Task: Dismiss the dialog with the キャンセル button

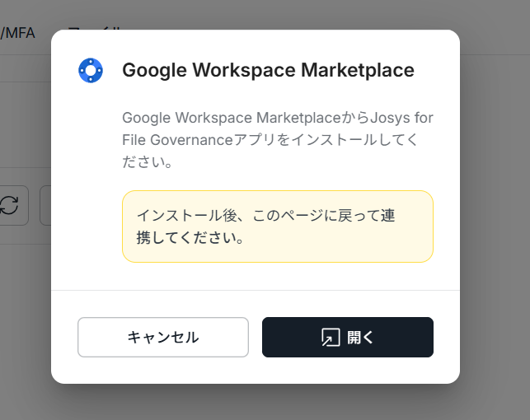Action: pos(163,337)
